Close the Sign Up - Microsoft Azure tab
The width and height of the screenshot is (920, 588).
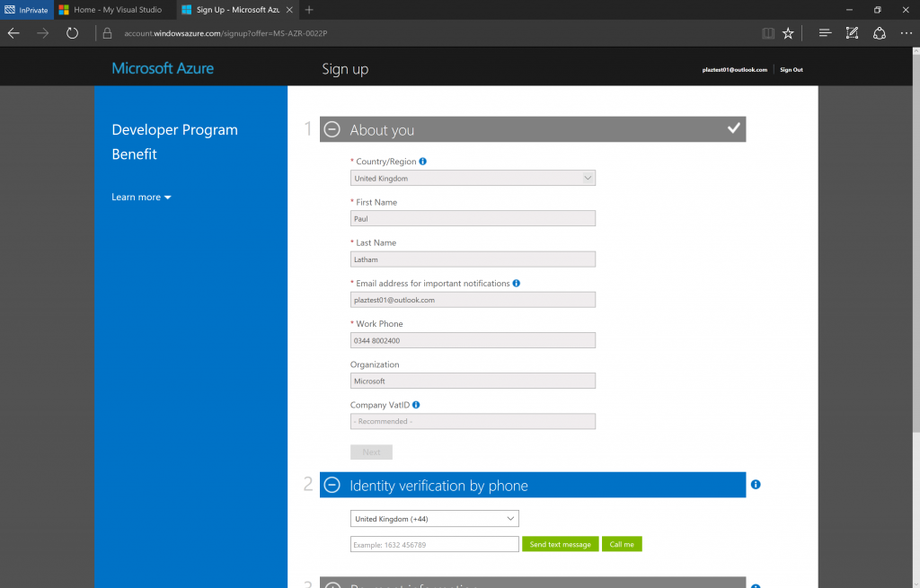[x=289, y=10]
